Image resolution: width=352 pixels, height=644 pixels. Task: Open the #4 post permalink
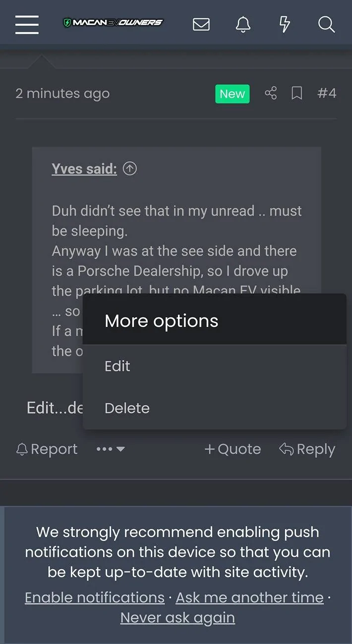tap(327, 93)
